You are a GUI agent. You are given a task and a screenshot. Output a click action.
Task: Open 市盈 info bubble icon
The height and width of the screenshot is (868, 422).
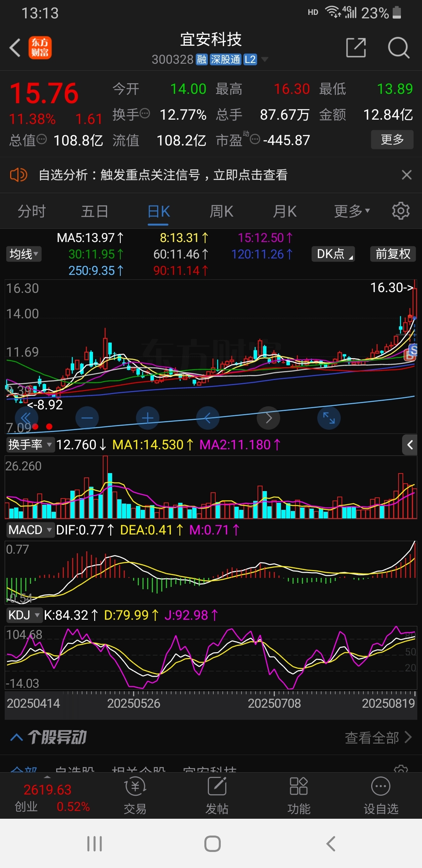(x=255, y=139)
